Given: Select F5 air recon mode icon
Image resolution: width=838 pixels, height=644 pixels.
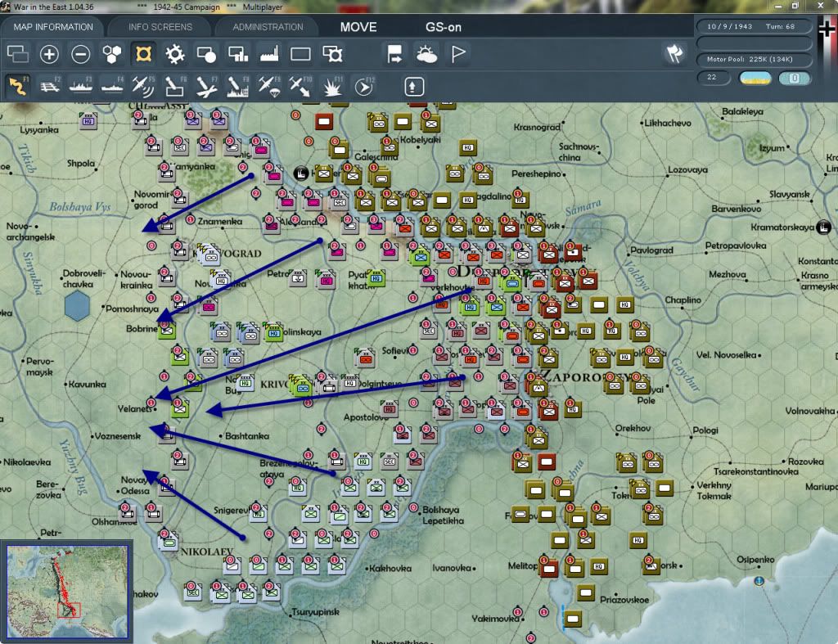Looking at the screenshot, I should click(143, 86).
